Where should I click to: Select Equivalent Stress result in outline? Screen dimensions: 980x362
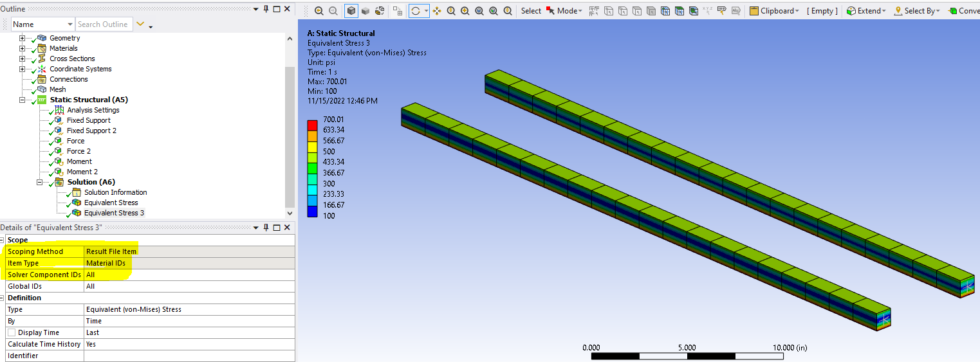pos(111,203)
